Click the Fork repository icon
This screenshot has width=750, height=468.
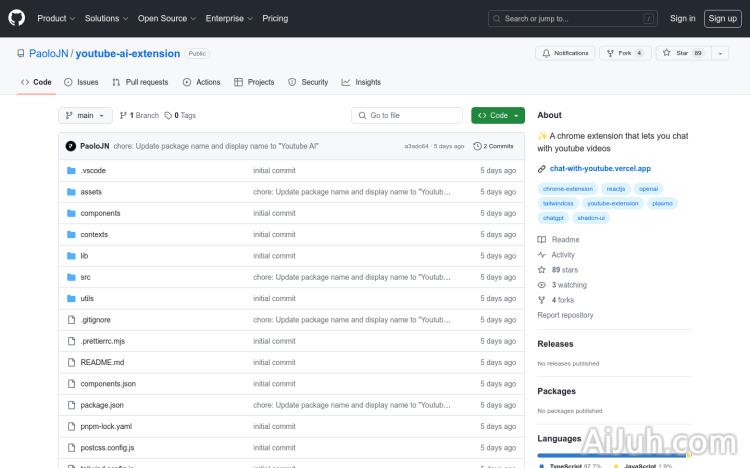611,53
